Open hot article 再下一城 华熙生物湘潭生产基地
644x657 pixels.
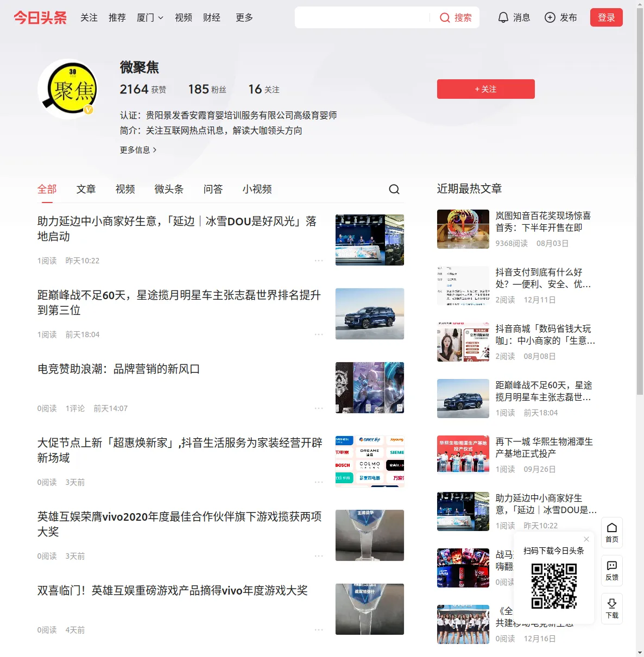pyautogui.click(x=545, y=447)
